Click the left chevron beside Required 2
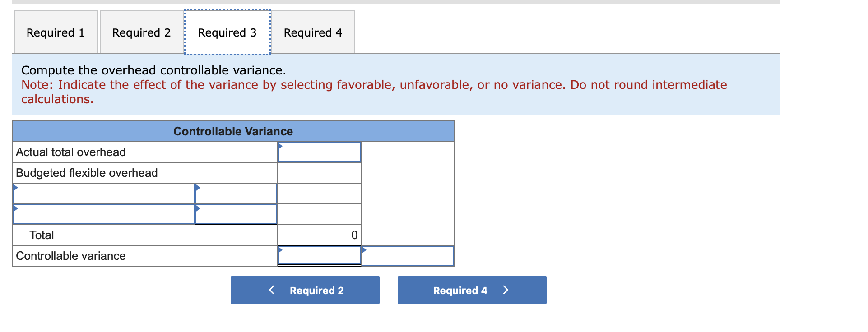Image resolution: width=868 pixels, height=332 pixels. pyautogui.click(x=271, y=290)
